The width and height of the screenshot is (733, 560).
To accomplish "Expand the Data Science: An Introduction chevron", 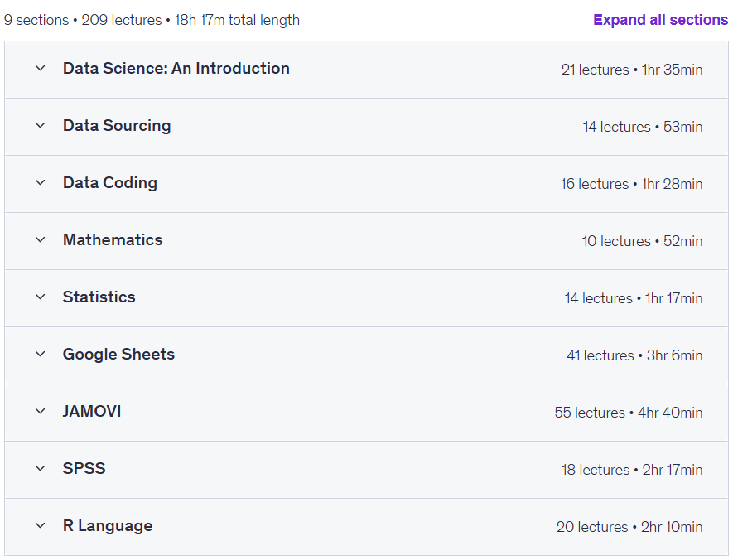I will pyautogui.click(x=41, y=68).
